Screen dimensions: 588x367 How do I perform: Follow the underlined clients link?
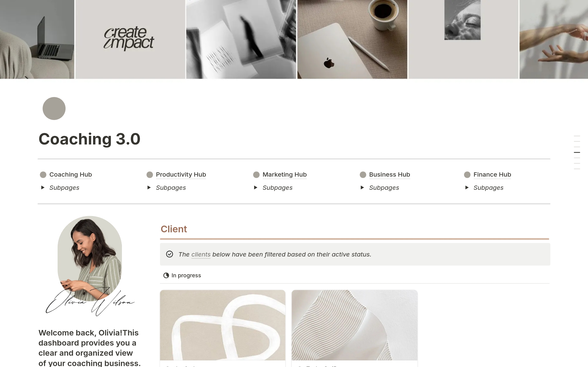click(x=201, y=254)
